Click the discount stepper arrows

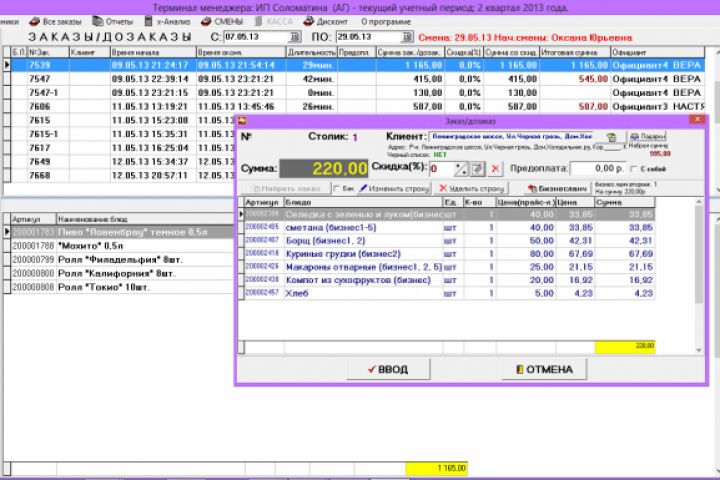(461, 169)
